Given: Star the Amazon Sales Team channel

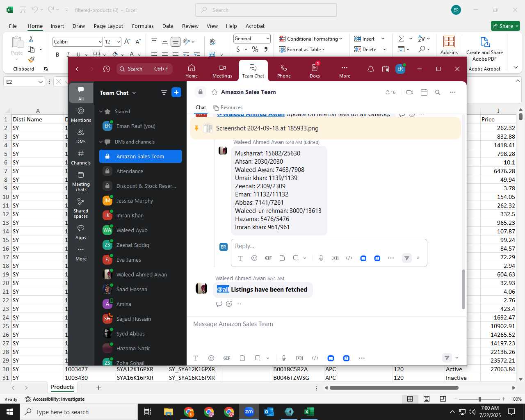Looking at the screenshot, I should click(x=214, y=92).
